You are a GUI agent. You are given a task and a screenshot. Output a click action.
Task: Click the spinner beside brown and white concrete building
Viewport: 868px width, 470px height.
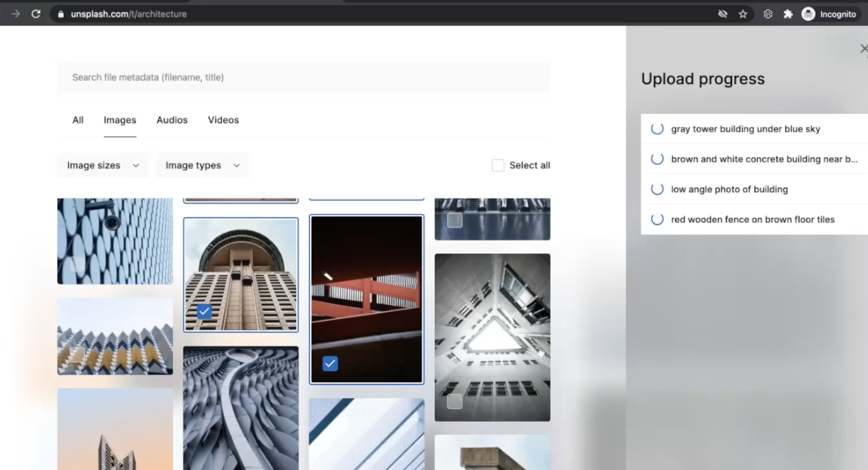(657, 159)
